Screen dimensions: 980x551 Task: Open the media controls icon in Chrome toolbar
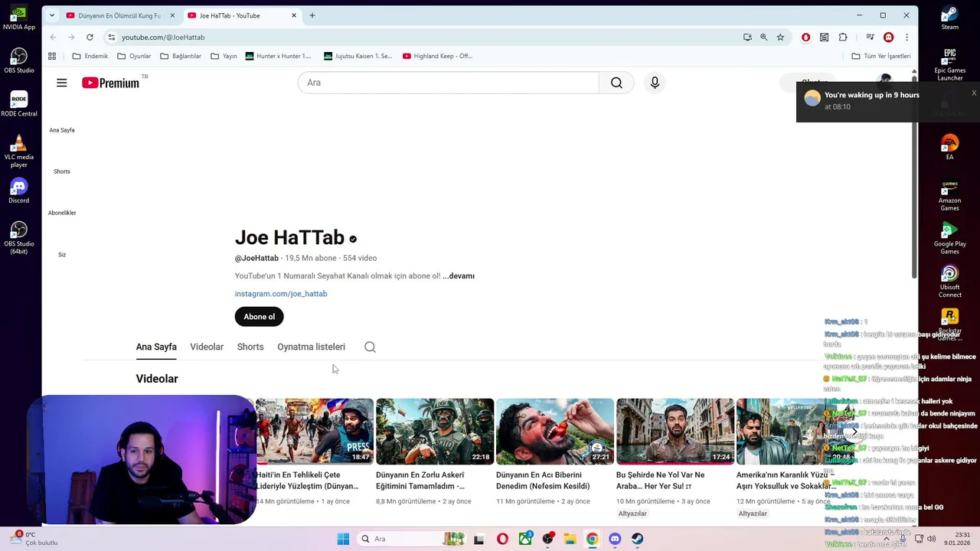(x=870, y=37)
